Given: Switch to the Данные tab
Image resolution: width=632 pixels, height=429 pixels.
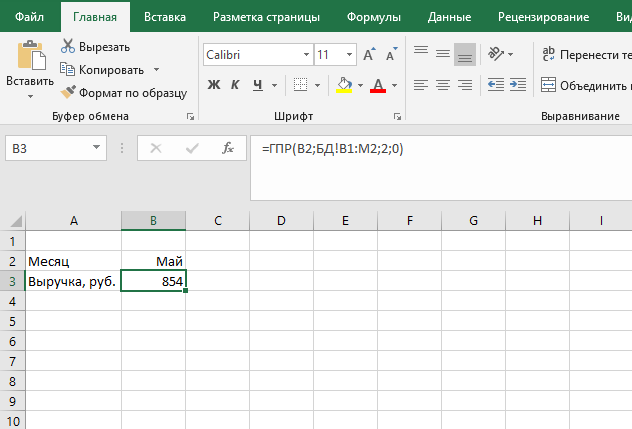Looking at the screenshot, I should pos(449,17).
